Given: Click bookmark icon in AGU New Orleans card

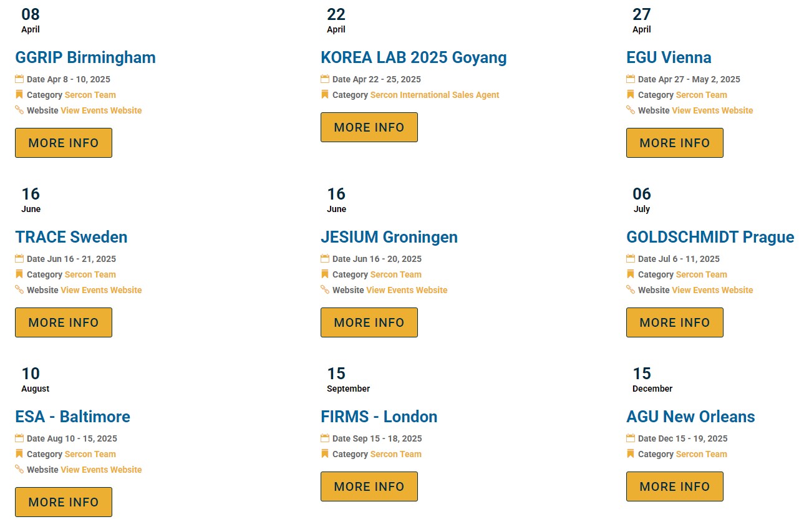Looking at the screenshot, I should coord(631,454).
